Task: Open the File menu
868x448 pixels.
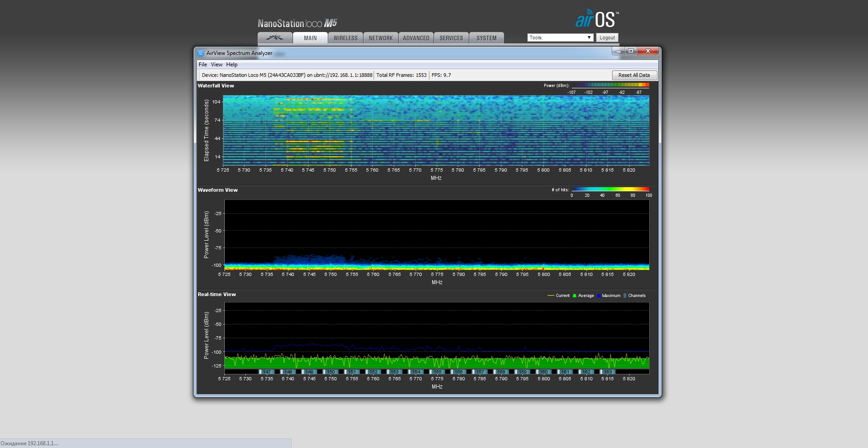Action: (x=203, y=65)
